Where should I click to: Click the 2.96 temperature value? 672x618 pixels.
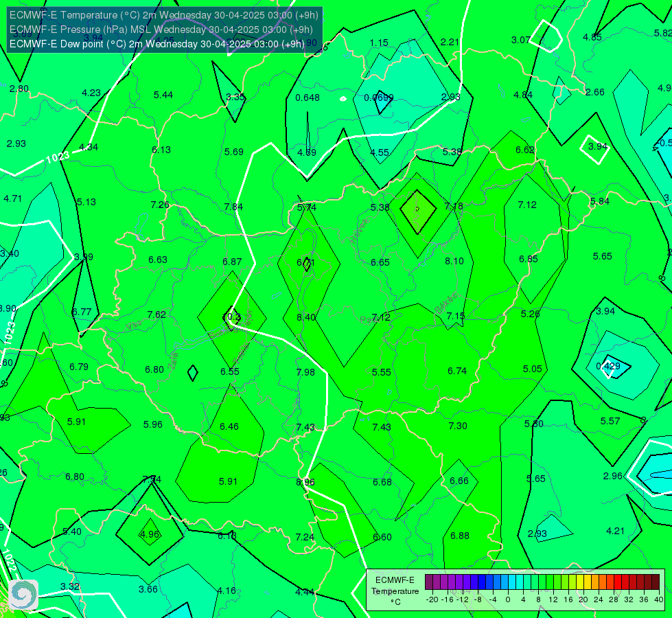[612, 476]
